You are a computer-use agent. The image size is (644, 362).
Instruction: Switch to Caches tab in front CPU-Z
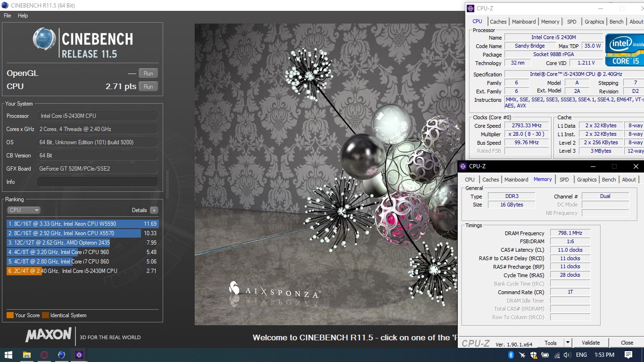pyautogui.click(x=490, y=180)
